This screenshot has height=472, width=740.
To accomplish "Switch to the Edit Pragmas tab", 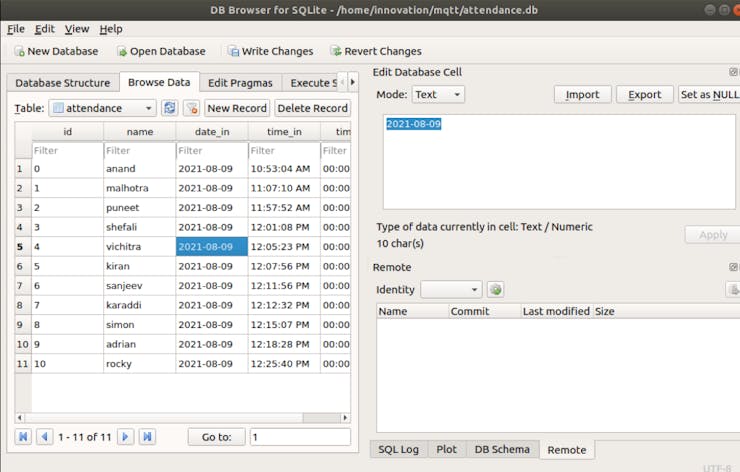I will coord(240,83).
